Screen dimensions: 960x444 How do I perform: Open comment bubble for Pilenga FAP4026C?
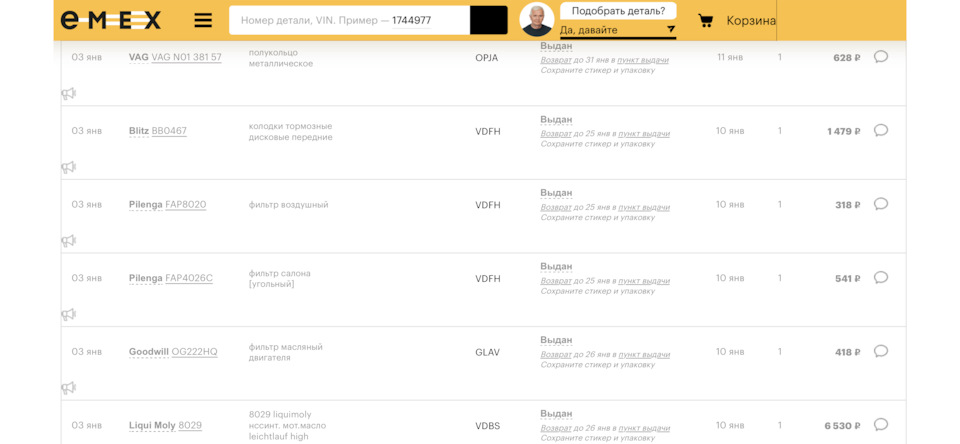click(x=880, y=278)
